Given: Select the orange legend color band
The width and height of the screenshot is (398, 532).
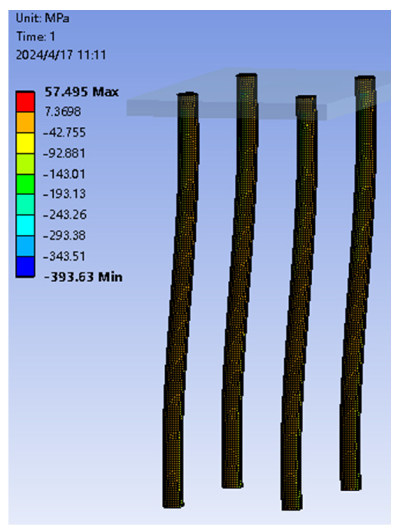Looking at the screenshot, I should coord(25,122).
